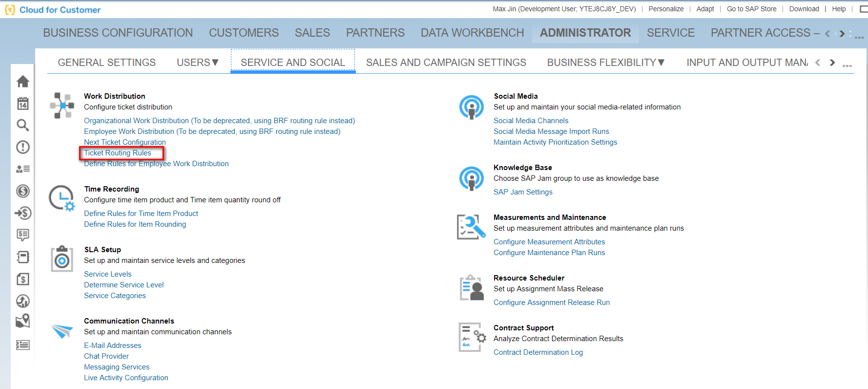The image size is (868, 389).
Task: Click the Contract Support document gear icon
Action: 472,337
